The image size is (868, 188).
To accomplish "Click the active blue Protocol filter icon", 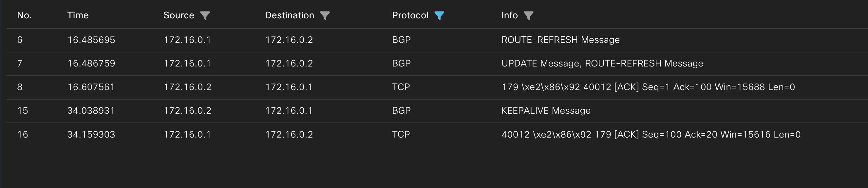I will pos(439,15).
